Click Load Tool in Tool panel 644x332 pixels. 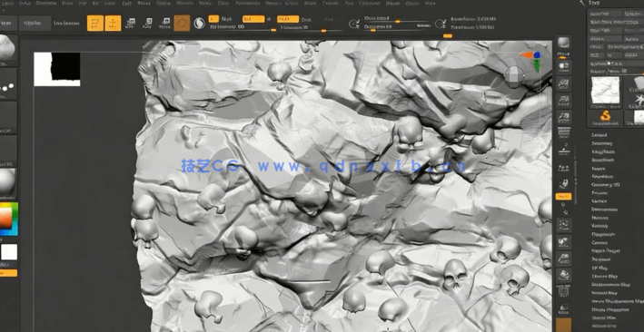[605, 14]
